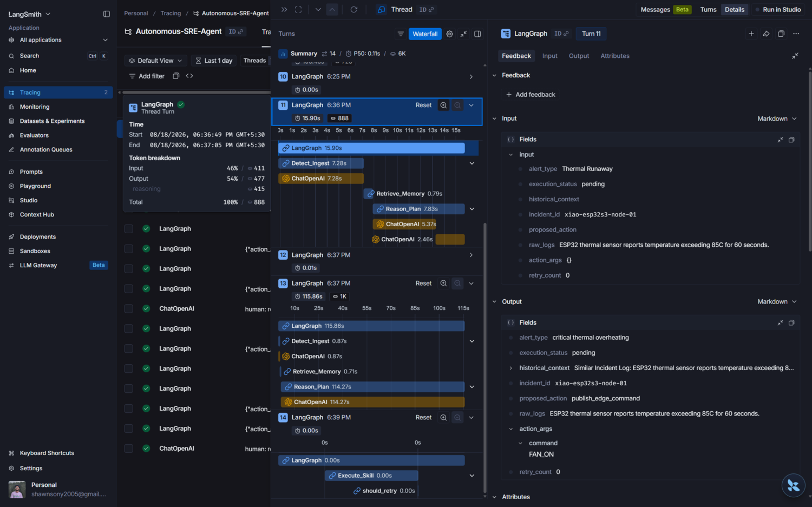Reset zoom on Turn 14
812x507 pixels.
pos(423,418)
